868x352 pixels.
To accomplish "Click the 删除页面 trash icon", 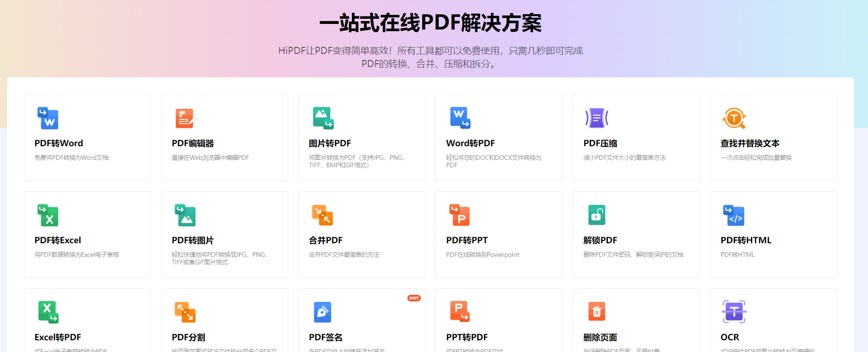I will (597, 312).
